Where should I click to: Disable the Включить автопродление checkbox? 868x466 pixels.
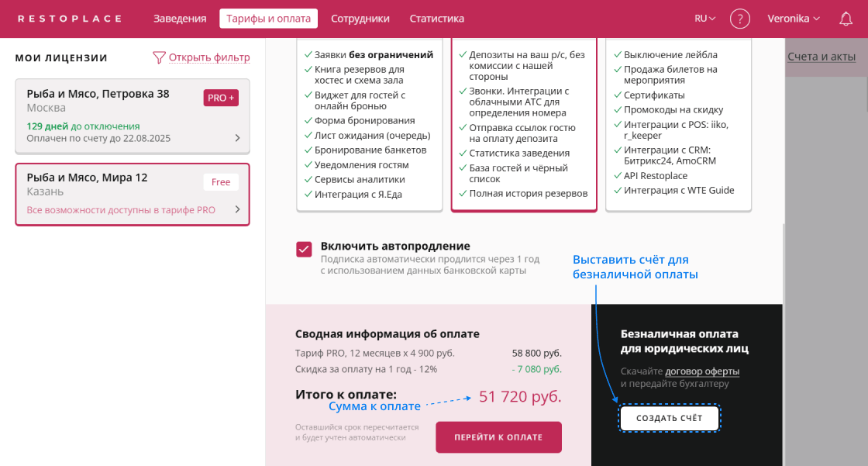302,249
